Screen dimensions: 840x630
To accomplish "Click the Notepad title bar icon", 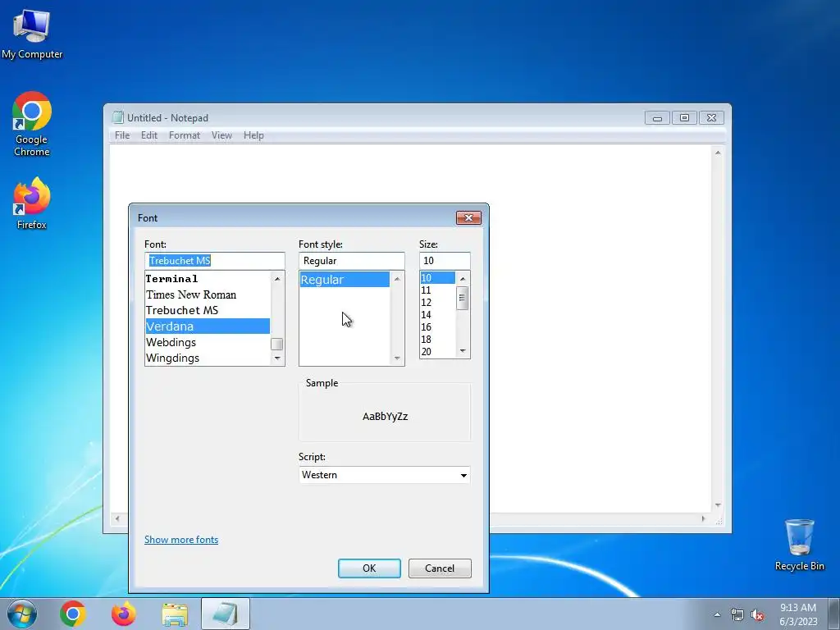I will click(x=118, y=117).
